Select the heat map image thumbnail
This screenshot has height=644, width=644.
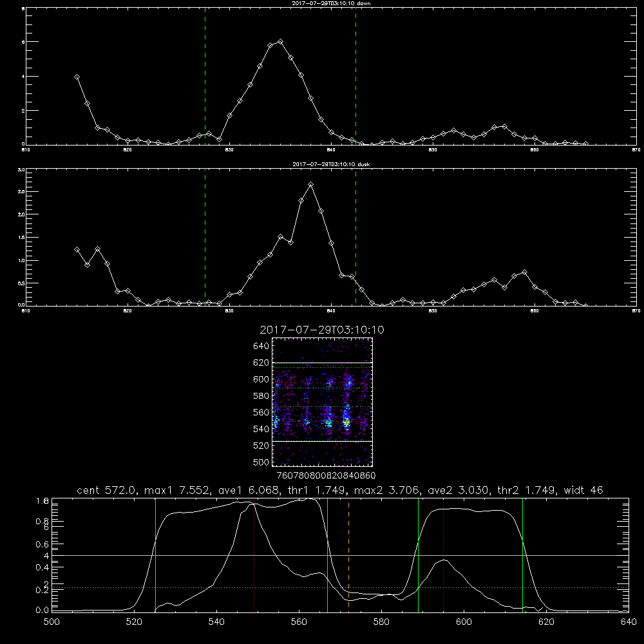click(322, 402)
